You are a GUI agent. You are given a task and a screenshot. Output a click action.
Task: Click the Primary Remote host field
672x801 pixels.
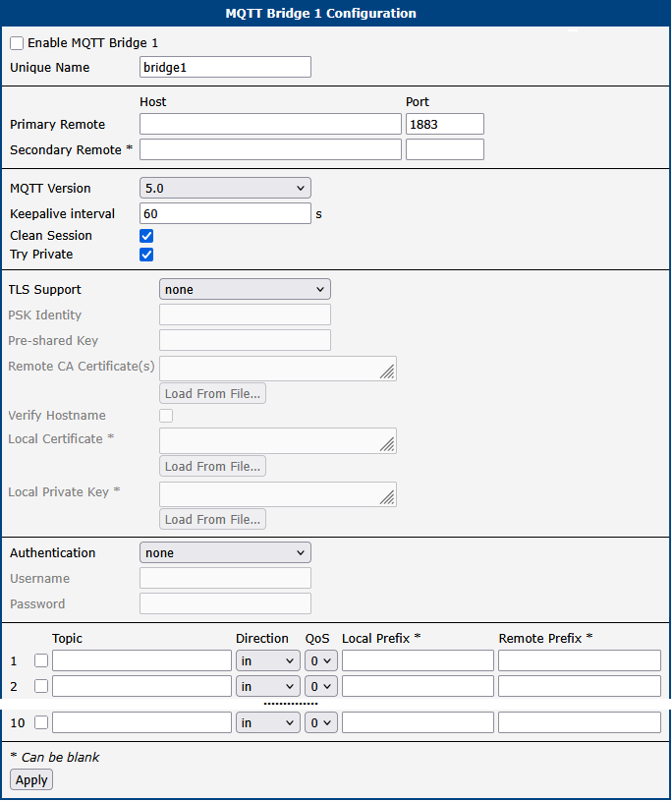click(270, 124)
